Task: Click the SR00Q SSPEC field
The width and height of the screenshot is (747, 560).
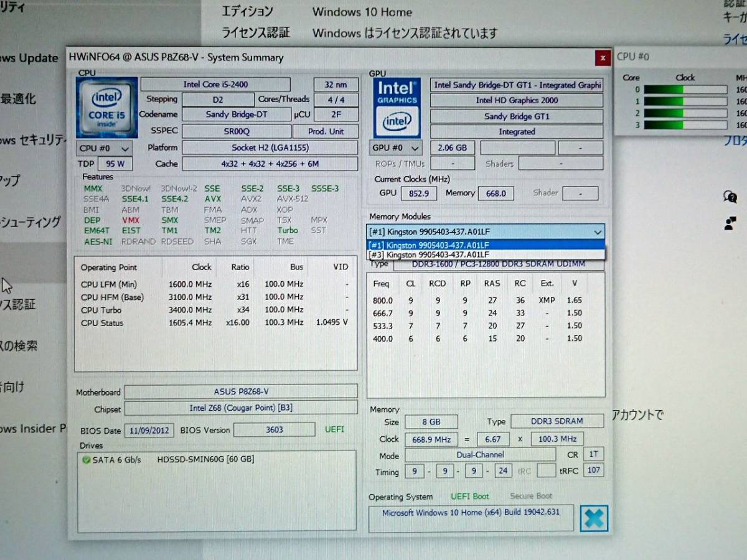Action: click(x=236, y=131)
